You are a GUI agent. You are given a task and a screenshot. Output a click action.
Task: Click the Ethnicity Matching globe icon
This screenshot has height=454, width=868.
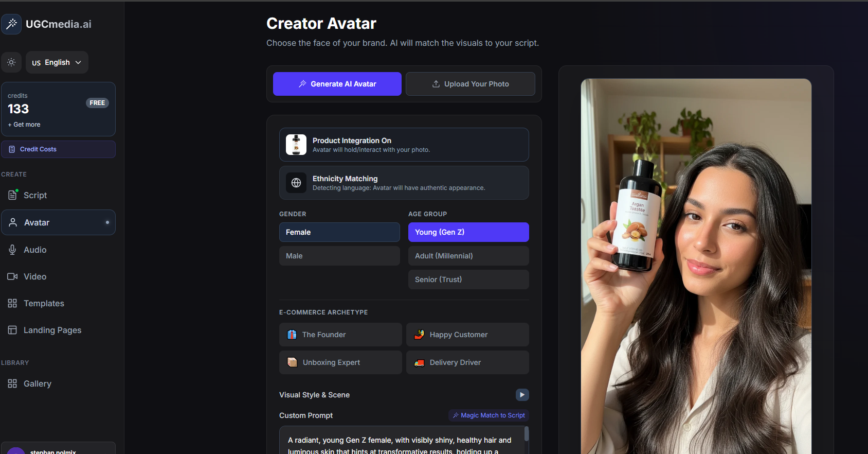pos(296,183)
